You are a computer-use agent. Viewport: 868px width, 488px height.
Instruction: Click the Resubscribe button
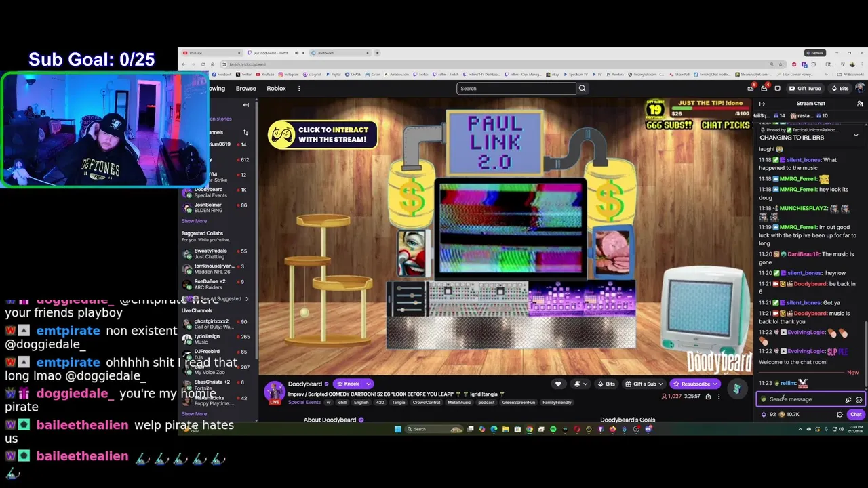pos(695,384)
